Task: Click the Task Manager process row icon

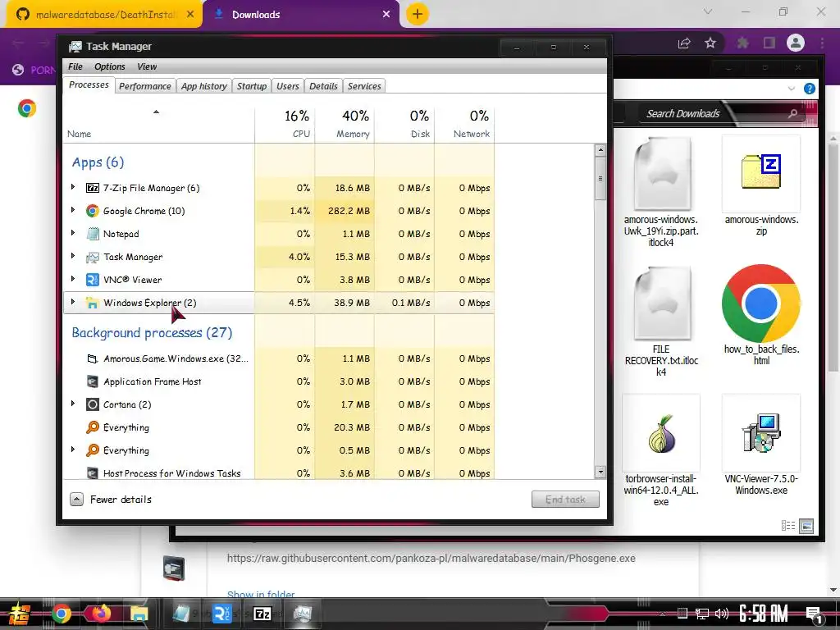Action: [x=92, y=257]
